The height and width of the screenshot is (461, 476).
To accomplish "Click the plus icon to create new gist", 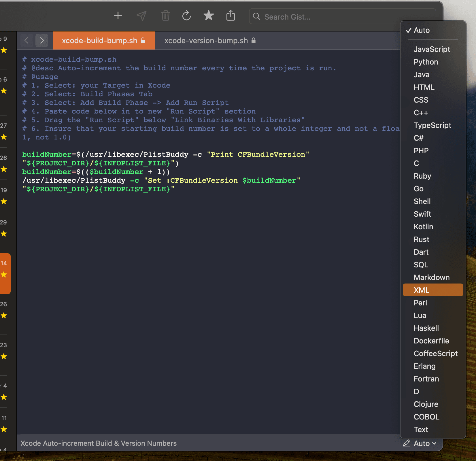I will pyautogui.click(x=118, y=16).
